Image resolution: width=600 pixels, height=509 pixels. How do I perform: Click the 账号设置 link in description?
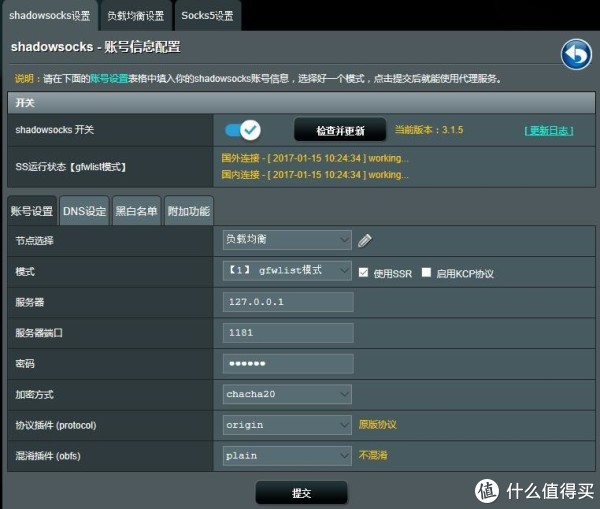tap(109, 79)
